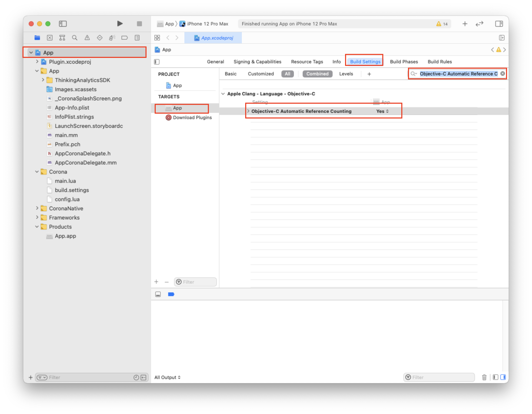532x414 pixels.
Task: Switch to Signing & Capabilities tab
Action: tap(257, 62)
